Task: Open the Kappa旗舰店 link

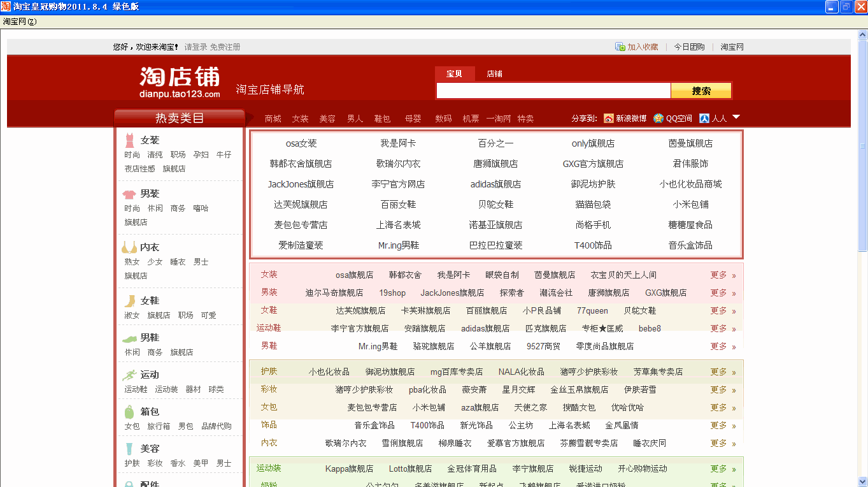Action: 349,469
